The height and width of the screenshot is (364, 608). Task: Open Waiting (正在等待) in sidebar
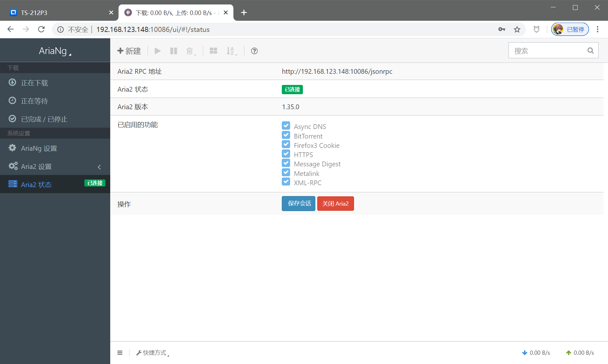coord(55,101)
